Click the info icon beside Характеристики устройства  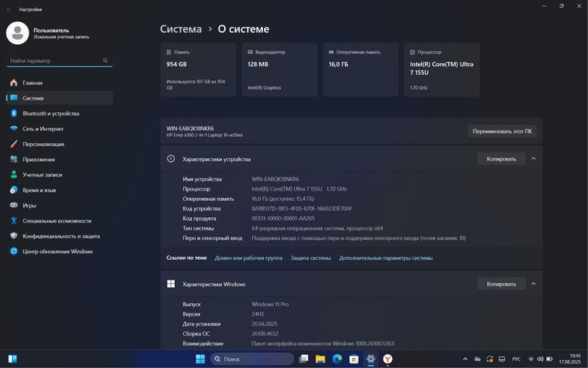(171, 159)
